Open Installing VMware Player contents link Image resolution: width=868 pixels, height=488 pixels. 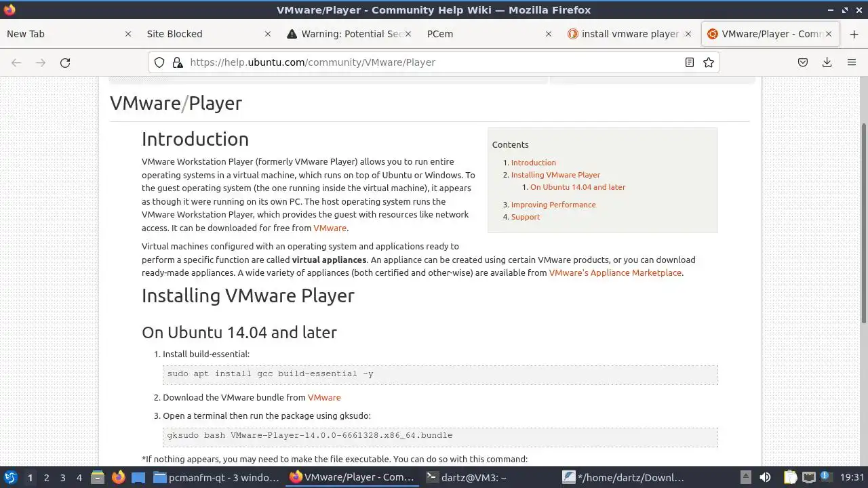(x=555, y=175)
